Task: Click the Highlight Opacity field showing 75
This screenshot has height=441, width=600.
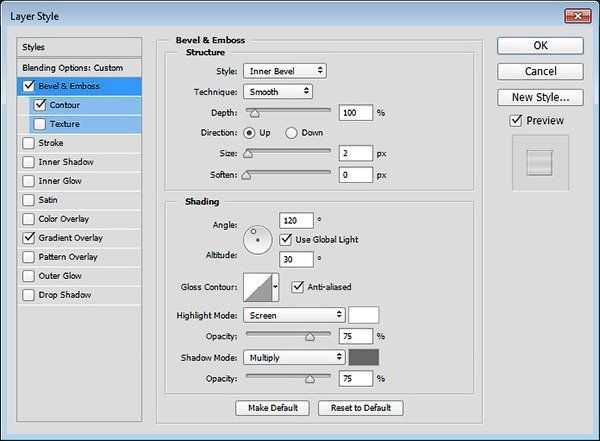Action: click(355, 336)
